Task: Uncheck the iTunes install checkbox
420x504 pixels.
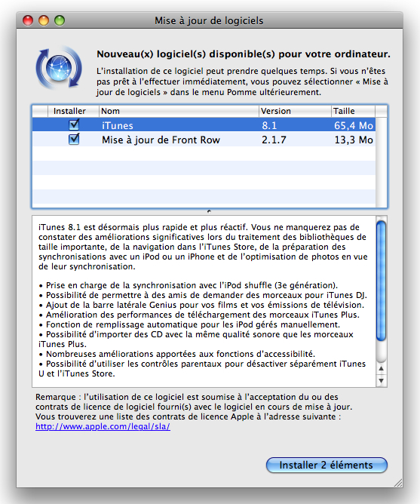Action: [x=74, y=124]
